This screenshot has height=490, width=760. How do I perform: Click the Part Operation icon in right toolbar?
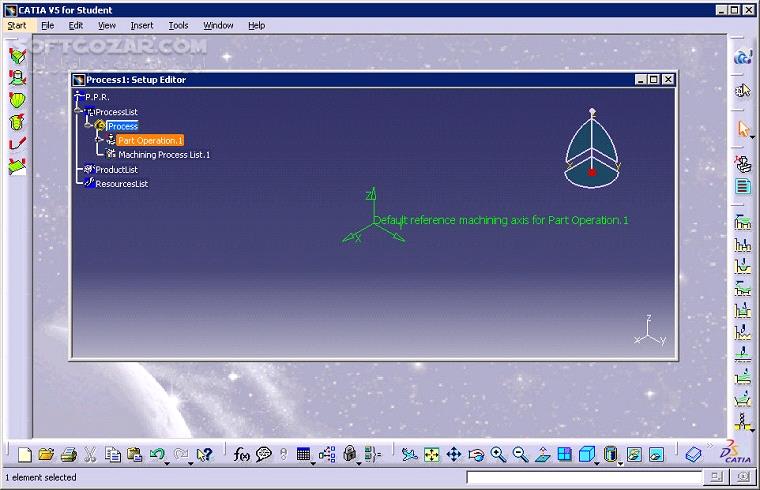coord(743,164)
